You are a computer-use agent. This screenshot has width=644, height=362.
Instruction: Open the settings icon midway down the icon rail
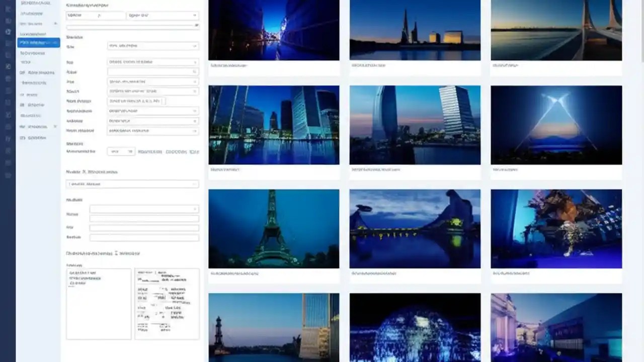click(x=8, y=90)
